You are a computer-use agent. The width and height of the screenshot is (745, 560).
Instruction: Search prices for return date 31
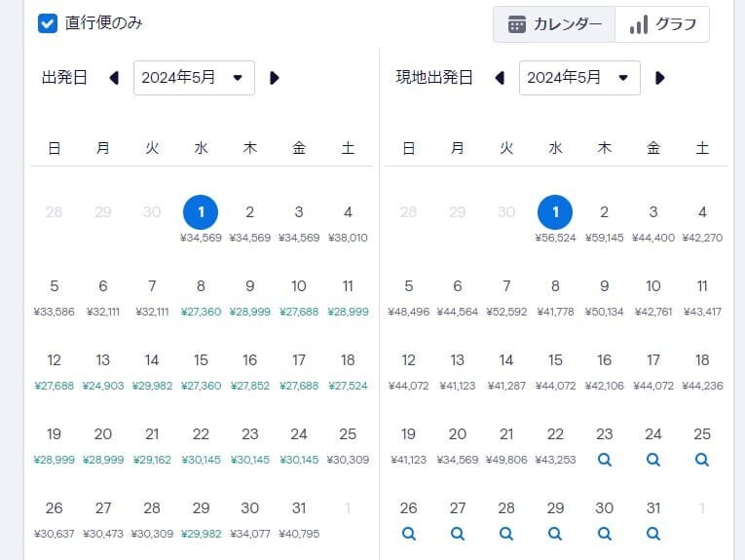point(653,534)
